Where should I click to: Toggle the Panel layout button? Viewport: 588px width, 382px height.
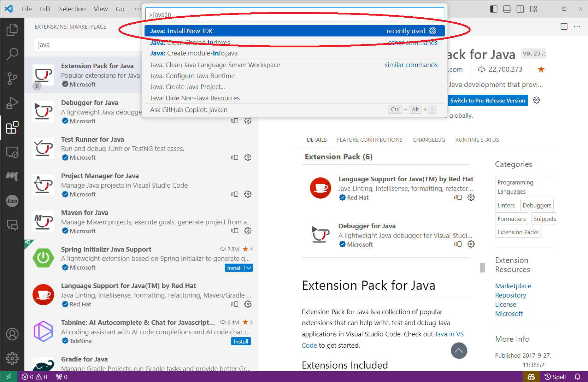point(507,9)
